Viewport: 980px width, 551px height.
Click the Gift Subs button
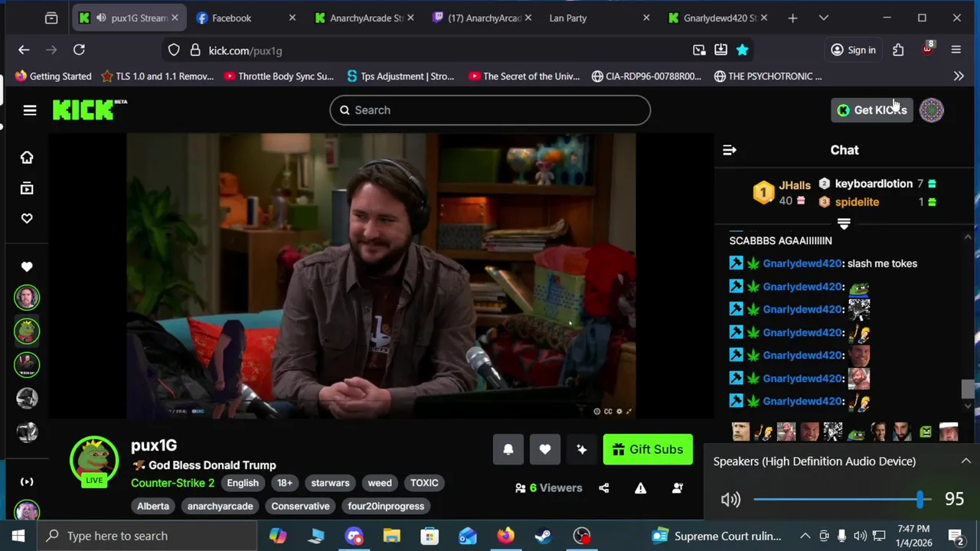tap(648, 449)
